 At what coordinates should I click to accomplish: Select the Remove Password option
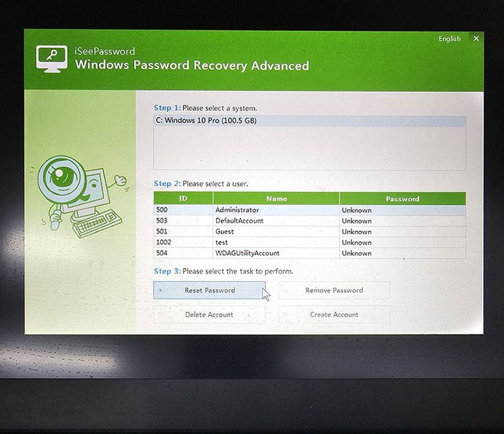click(334, 290)
